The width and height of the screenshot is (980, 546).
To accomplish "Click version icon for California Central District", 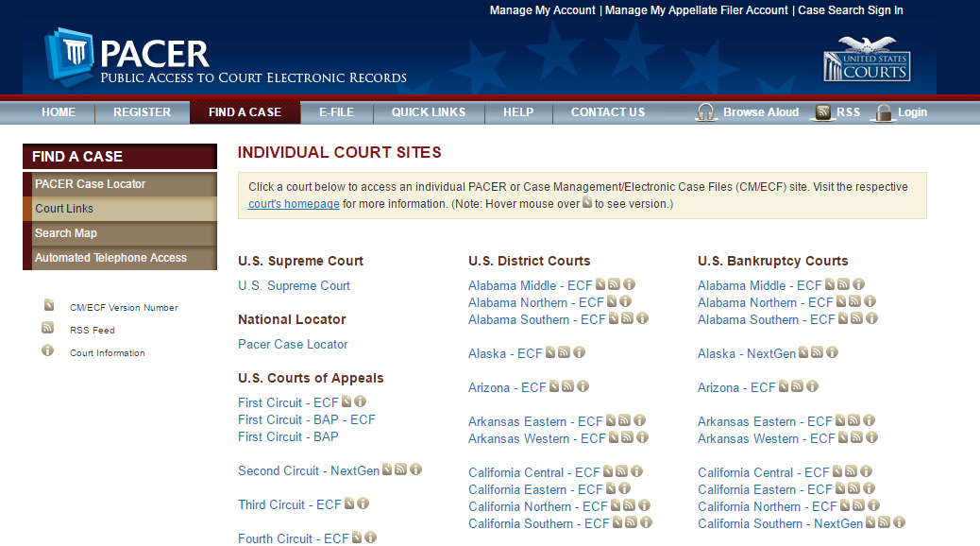I will pos(608,471).
